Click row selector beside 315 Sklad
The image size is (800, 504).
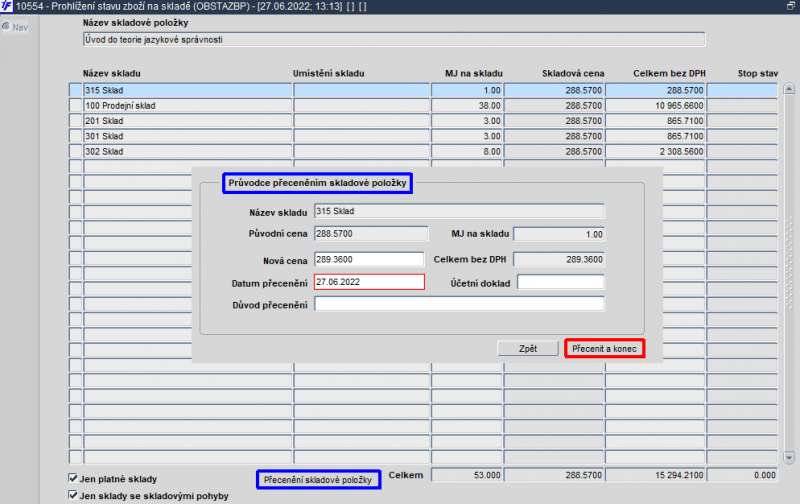click(x=76, y=90)
